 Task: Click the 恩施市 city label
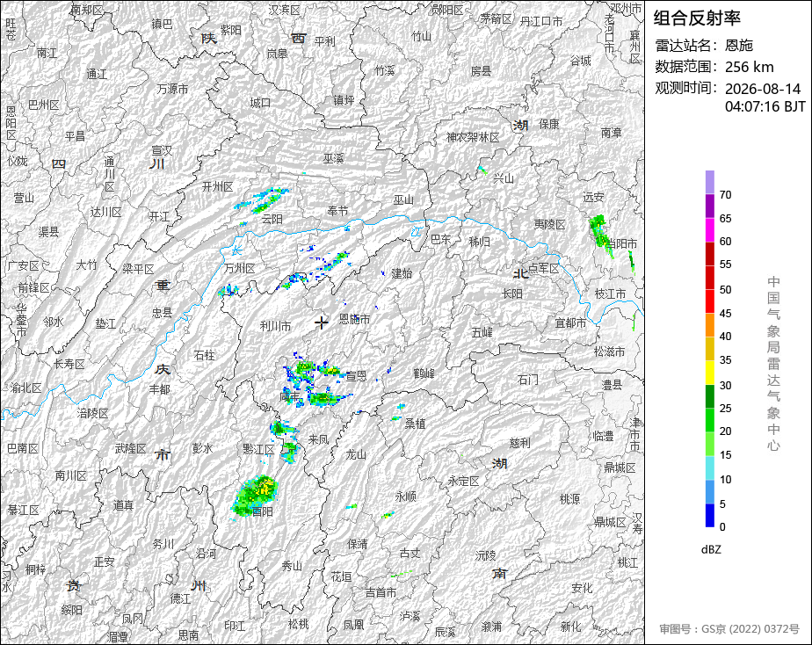pyautogui.click(x=355, y=319)
